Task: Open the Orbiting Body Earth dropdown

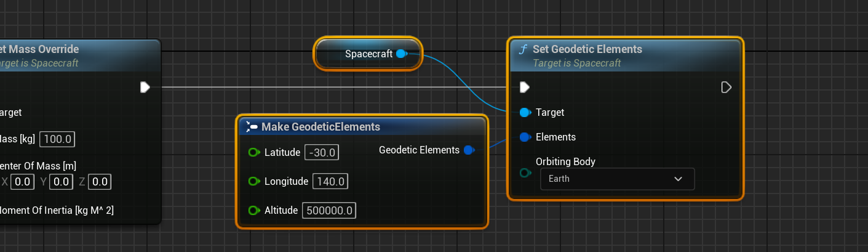Action: pyautogui.click(x=616, y=179)
